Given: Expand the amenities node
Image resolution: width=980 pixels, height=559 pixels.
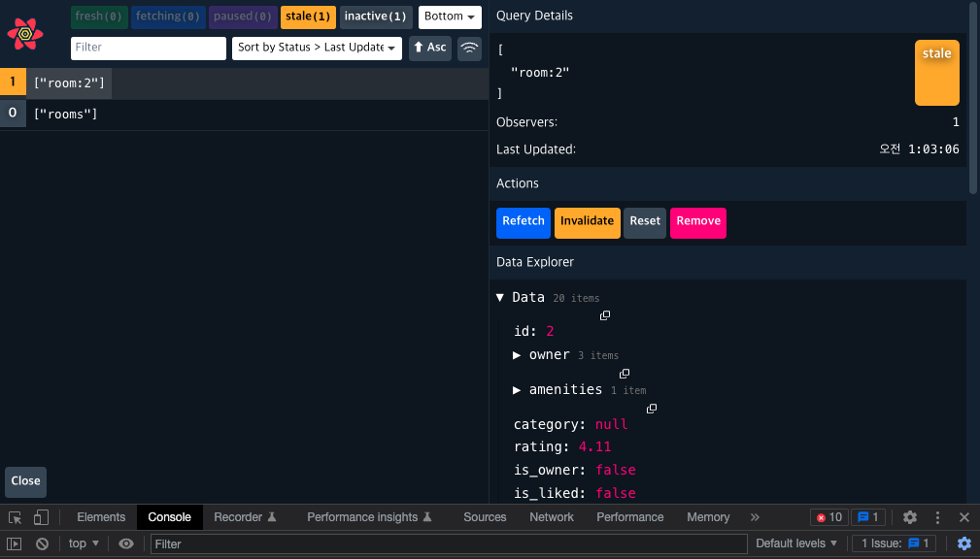Looking at the screenshot, I should point(517,390).
